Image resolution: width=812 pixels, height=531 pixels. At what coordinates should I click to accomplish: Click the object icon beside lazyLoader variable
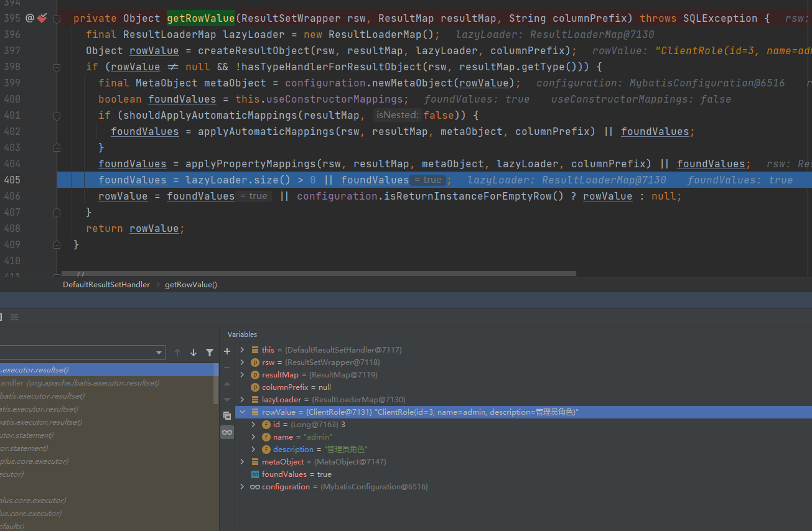(255, 400)
